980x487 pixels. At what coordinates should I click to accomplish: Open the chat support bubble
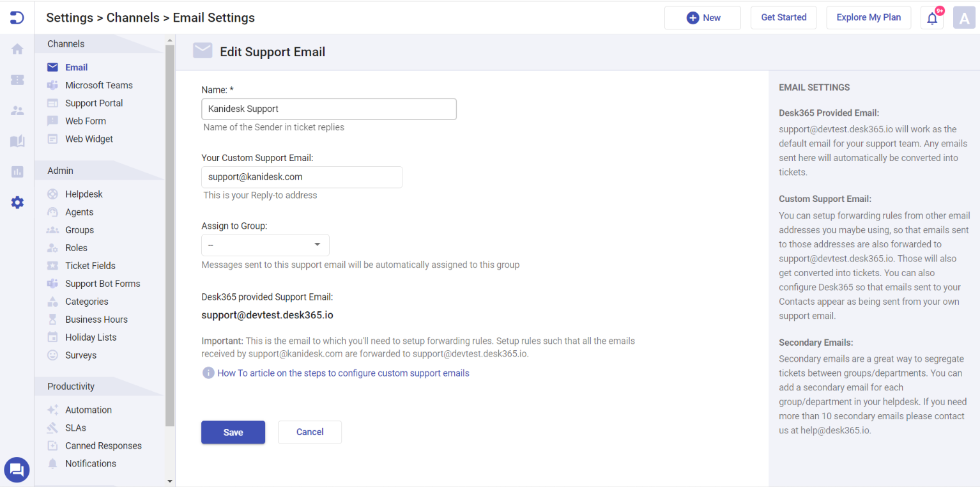[x=17, y=470]
